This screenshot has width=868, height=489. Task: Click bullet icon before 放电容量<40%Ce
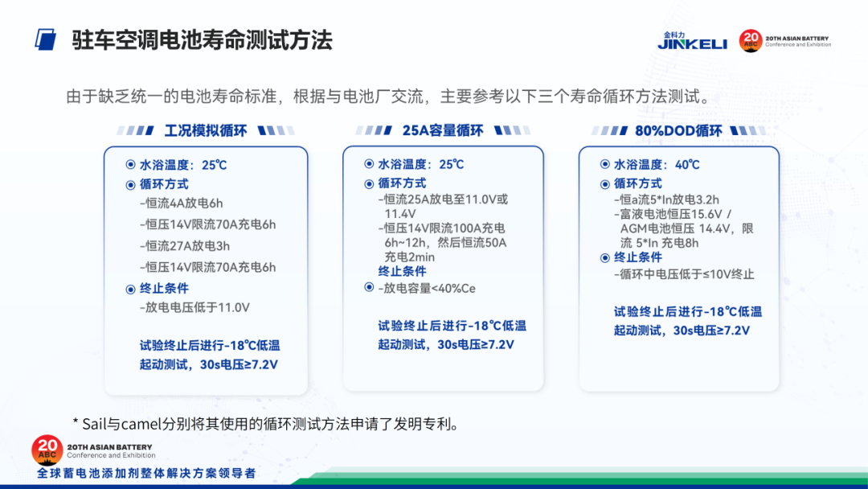tap(369, 288)
